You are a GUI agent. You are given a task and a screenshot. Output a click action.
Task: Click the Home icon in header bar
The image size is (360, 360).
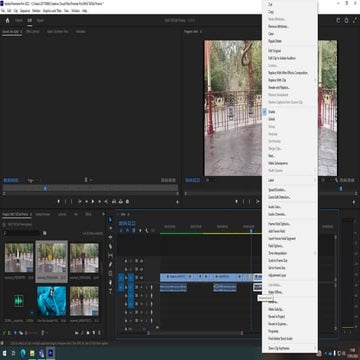(7, 20)
